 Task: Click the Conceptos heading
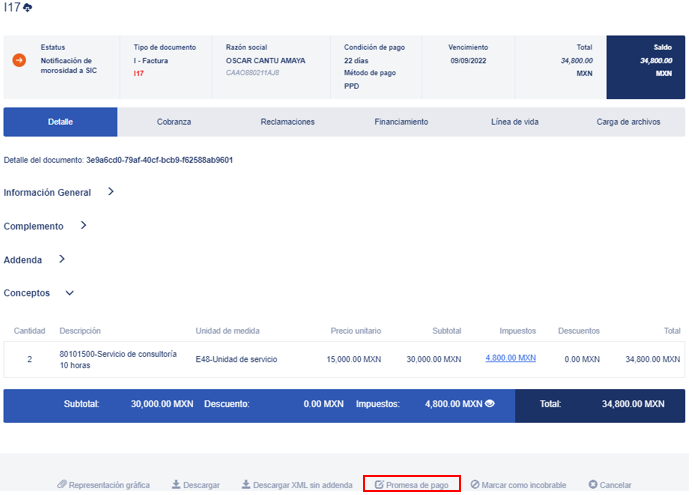point(26,293)
